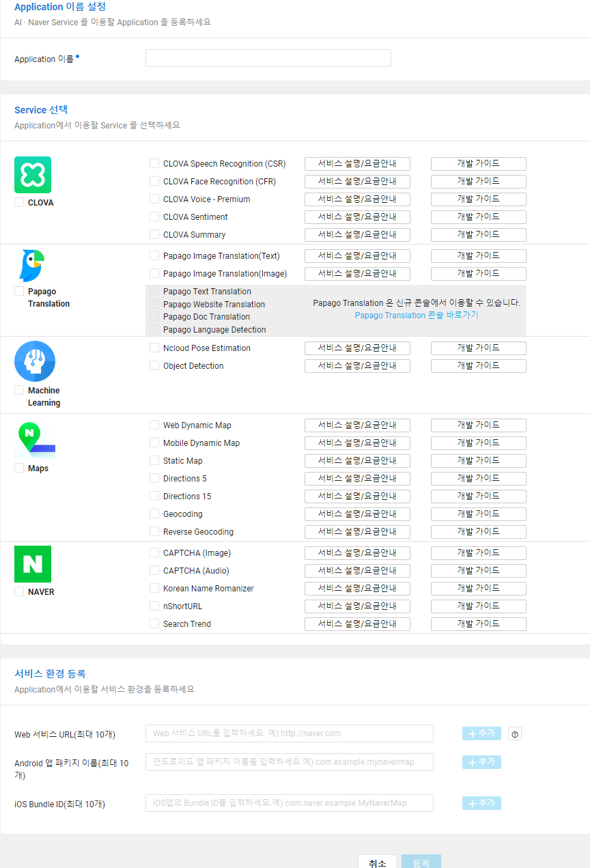Enable Object Detection checkbox

pyautogui.click(x=154, y=366)
